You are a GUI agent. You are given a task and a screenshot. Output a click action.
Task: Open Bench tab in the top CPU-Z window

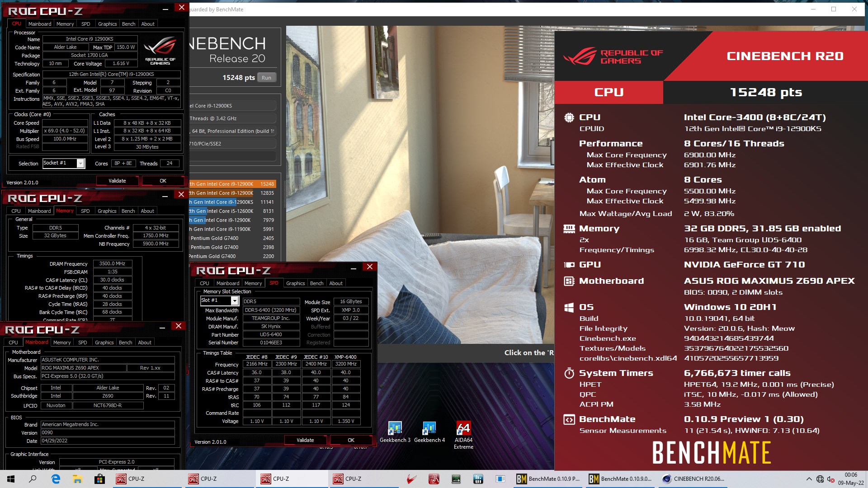tap(128, 24)
